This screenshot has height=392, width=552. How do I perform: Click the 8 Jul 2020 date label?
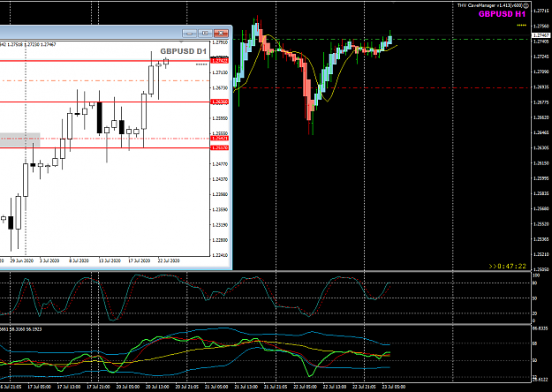pos(79,261)
